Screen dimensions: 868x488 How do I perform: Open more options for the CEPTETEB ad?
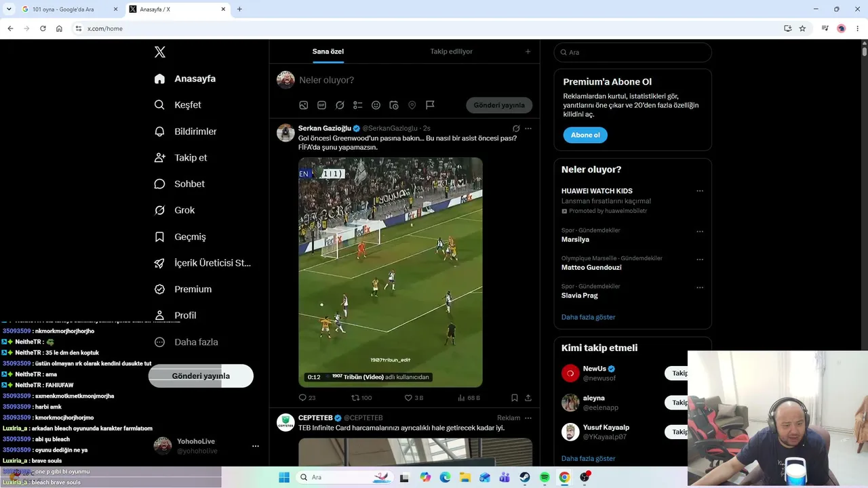(528, 418)
